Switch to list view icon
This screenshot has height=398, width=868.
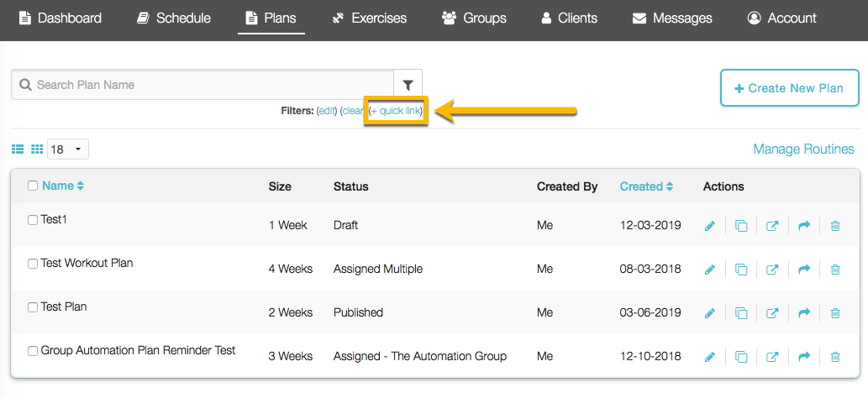click(18, 149)
